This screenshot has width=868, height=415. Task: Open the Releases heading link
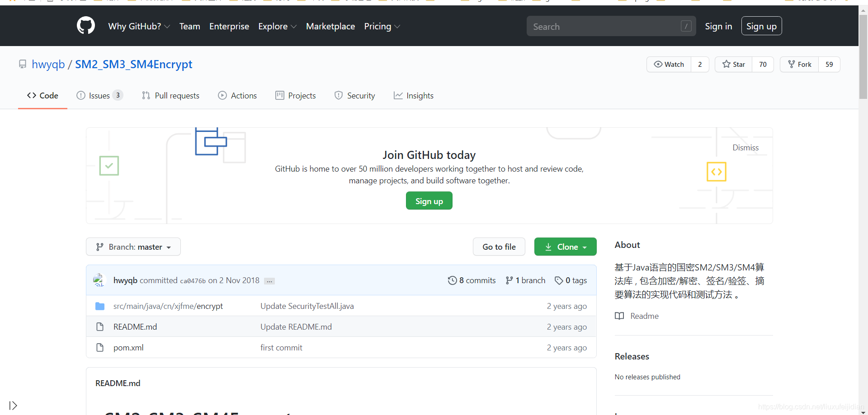pyautogui.click(x=632, y=356)
